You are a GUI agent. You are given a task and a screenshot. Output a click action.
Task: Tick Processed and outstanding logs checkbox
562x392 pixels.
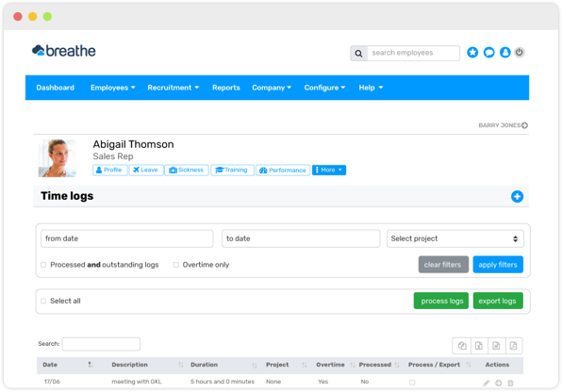click(x=43, y=265)
